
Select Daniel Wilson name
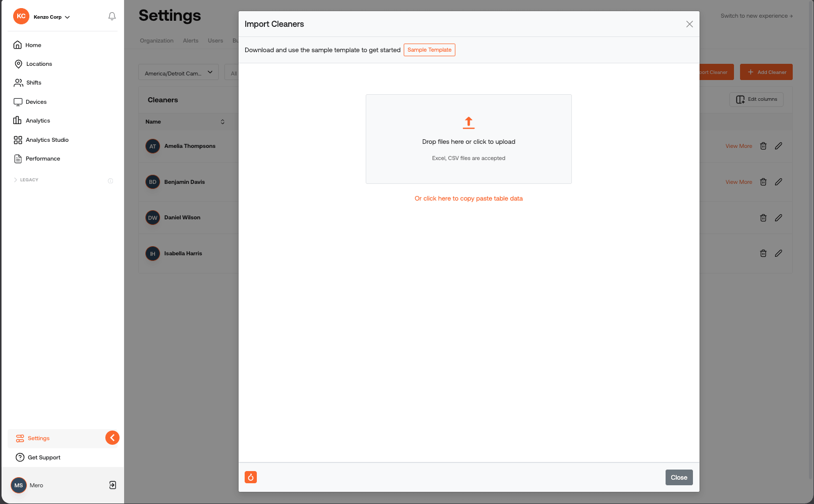pos(182,217)
